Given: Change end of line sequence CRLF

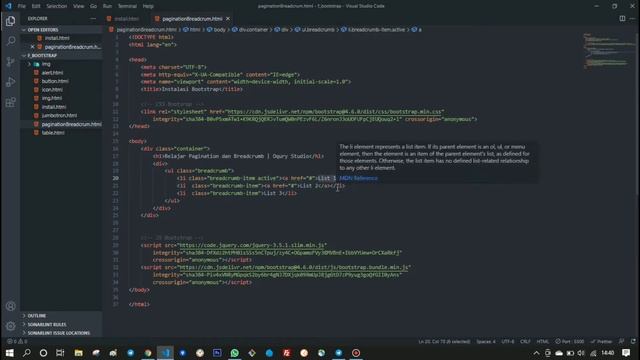Looking at the screenshot, I should click(x=525, y=341).
